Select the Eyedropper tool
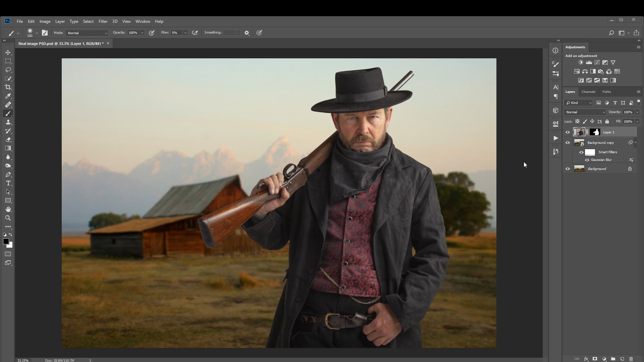Viewport: 644px width, 362px height. [x=8, y=96]
